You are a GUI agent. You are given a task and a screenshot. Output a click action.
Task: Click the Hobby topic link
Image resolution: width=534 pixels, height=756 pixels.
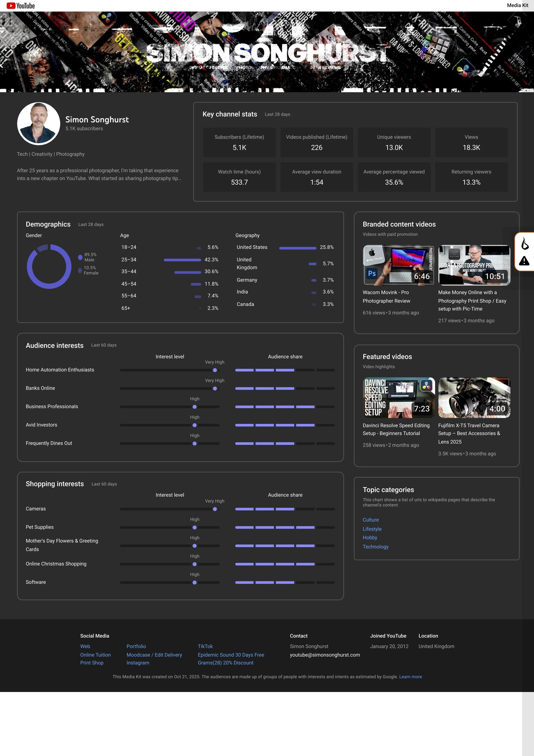pos(370,537)
